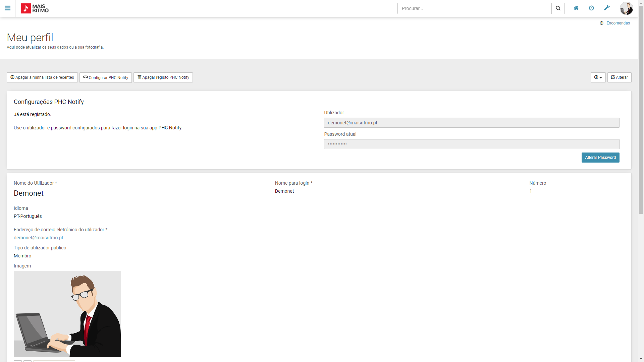Select the user name text 'Demonet' heading
Screen dimensions: 644x362
(29, 193)
